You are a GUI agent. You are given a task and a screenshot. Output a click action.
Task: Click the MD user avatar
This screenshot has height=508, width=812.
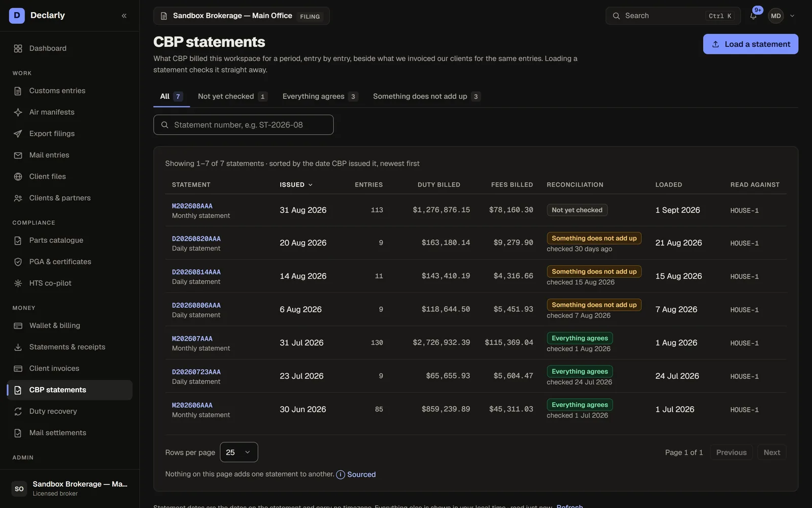point(776,16)
